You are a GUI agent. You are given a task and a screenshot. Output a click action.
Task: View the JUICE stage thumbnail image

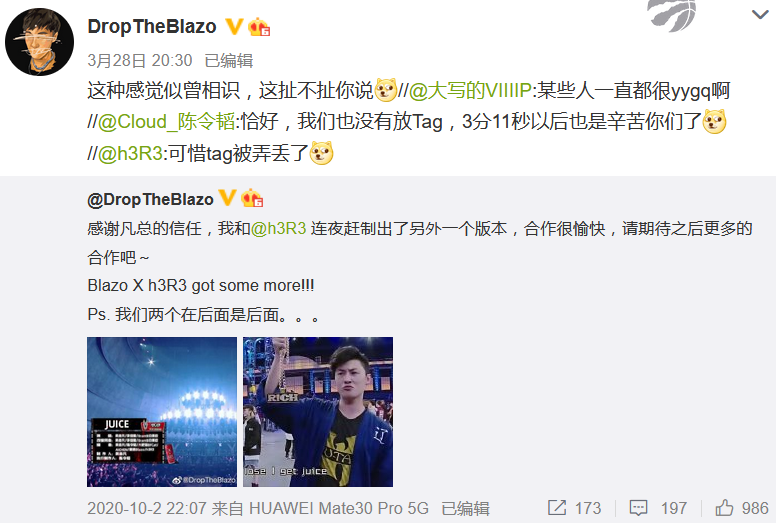(162, 412)
